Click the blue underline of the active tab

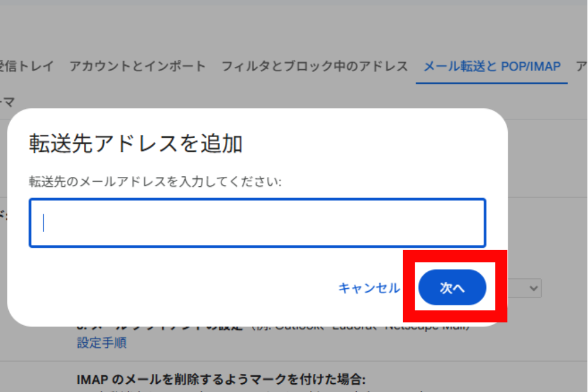pyautogui.click(x=491, y=83)
